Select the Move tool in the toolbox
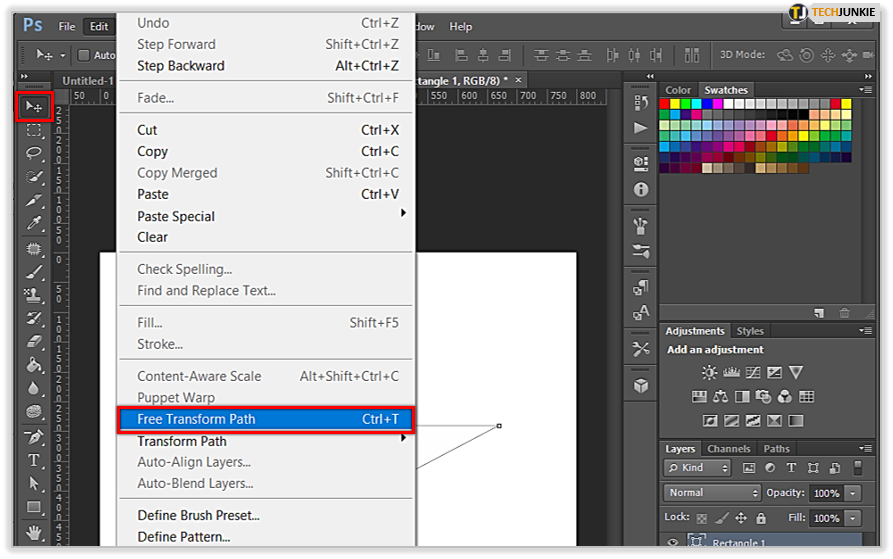The width and height of the screenshot is (893, 559). coord(34,106)
